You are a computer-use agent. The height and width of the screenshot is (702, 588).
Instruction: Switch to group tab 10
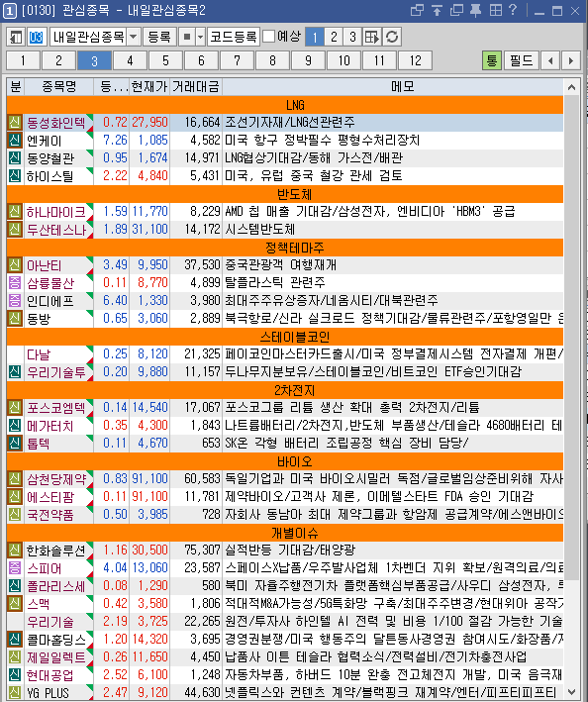coord(343,60)
